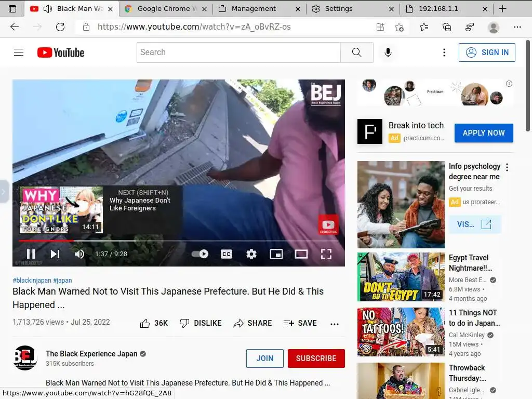Open the SHARE dialog

pos(253,323)
